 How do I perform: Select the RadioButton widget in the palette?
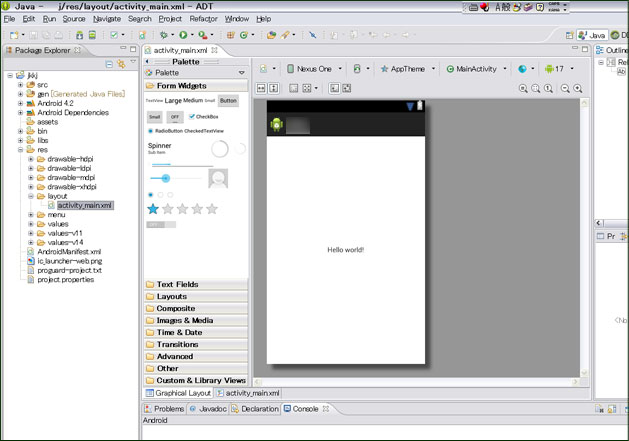point(166,131)
